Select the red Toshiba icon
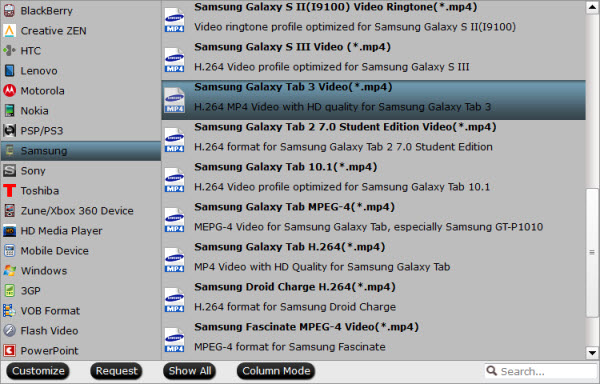600x384 pixels. (9, 190)
